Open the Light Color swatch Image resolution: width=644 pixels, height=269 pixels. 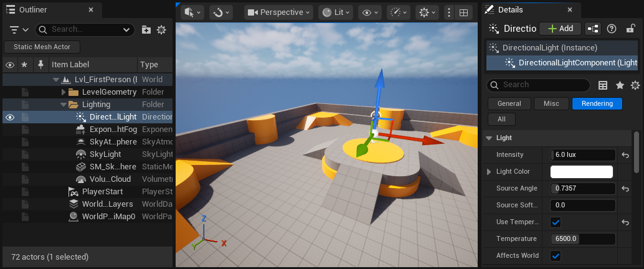coord(581,172)
